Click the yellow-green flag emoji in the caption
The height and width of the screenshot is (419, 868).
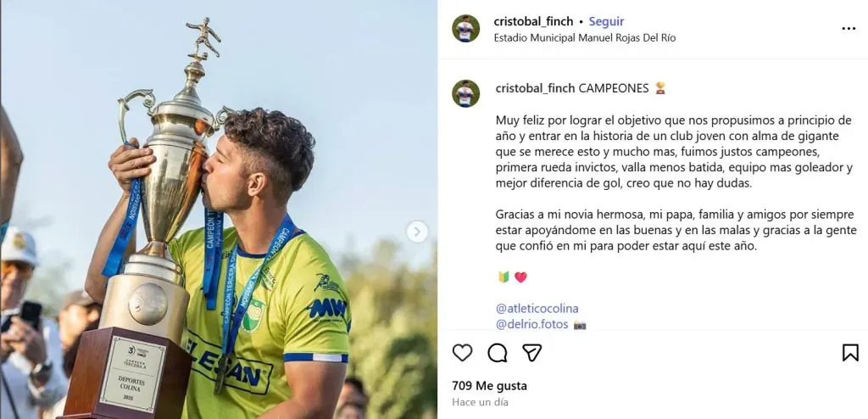coord(504,277)
